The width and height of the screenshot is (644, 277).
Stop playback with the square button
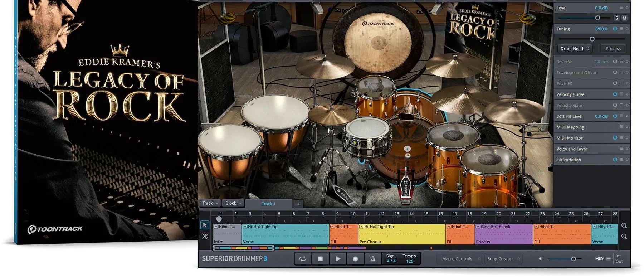click(320, 259)
